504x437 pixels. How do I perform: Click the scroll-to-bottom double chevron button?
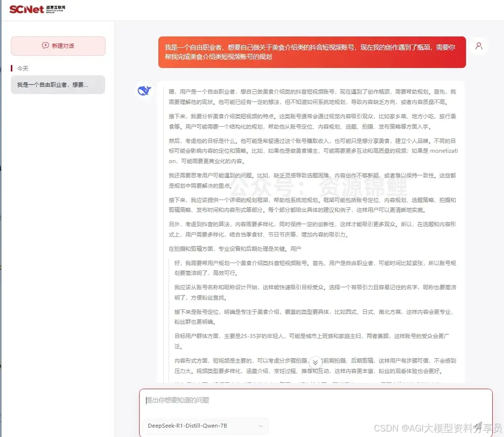coord(315,363)
